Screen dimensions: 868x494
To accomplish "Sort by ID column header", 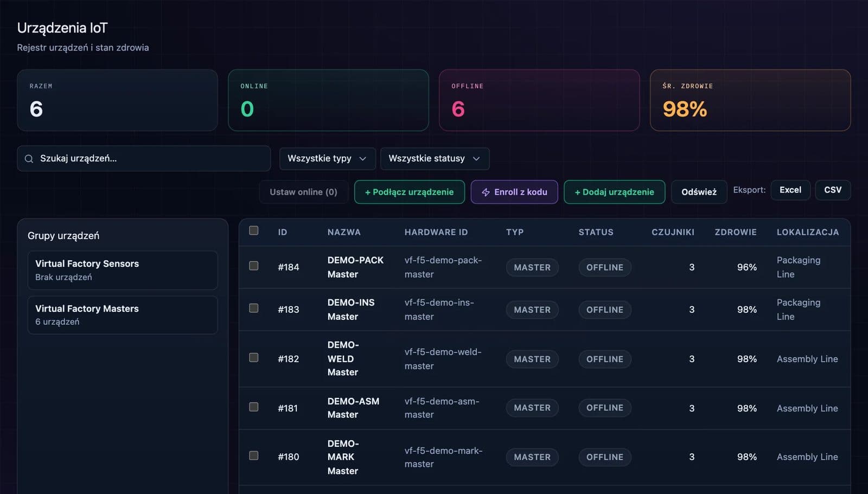I will pos(282,232).
